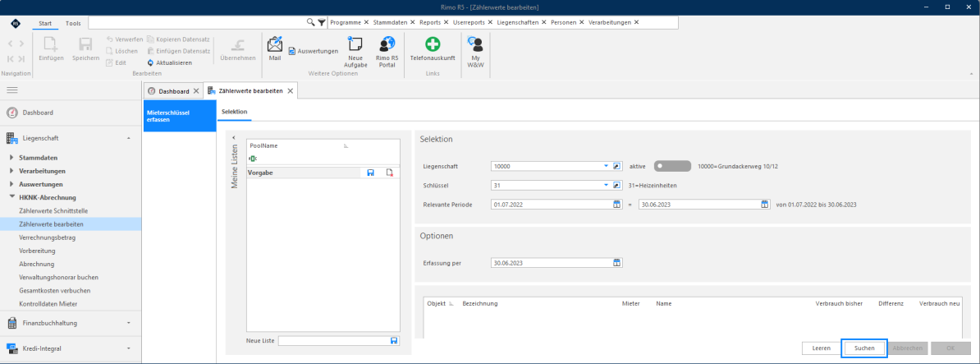
Task: Expand the Finanzbuchhaltung section arrow
Action: 128,324
